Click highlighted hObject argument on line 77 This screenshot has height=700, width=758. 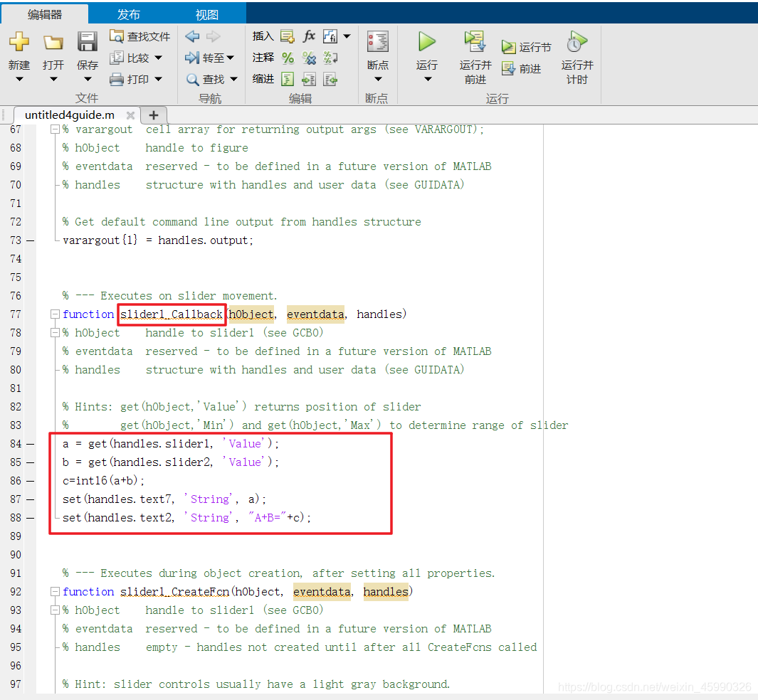tap(251, 314)
